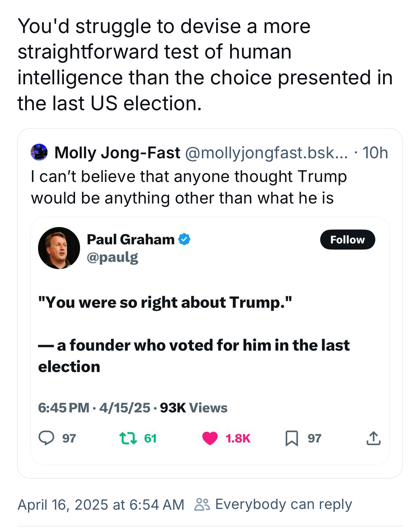
Task: Open Molly Jong-Fast's small avatar
Action: tap(39, 152)
